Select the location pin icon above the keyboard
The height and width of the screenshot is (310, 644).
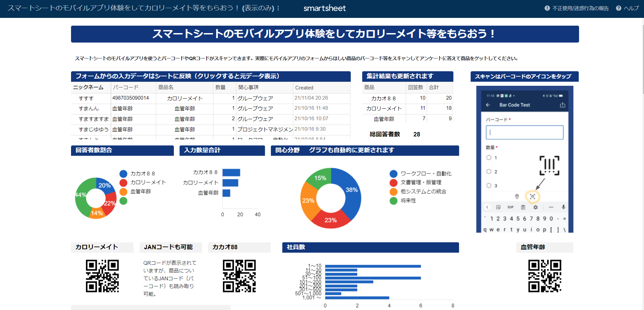pos(517,197)
